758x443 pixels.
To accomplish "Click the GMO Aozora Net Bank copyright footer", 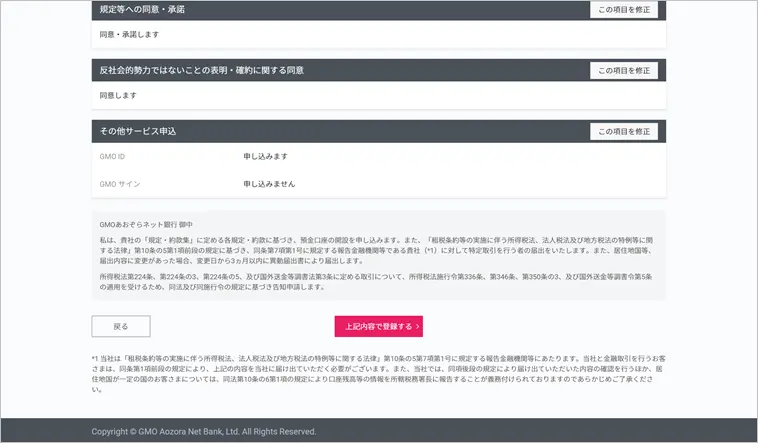I will tap(204, 431).
